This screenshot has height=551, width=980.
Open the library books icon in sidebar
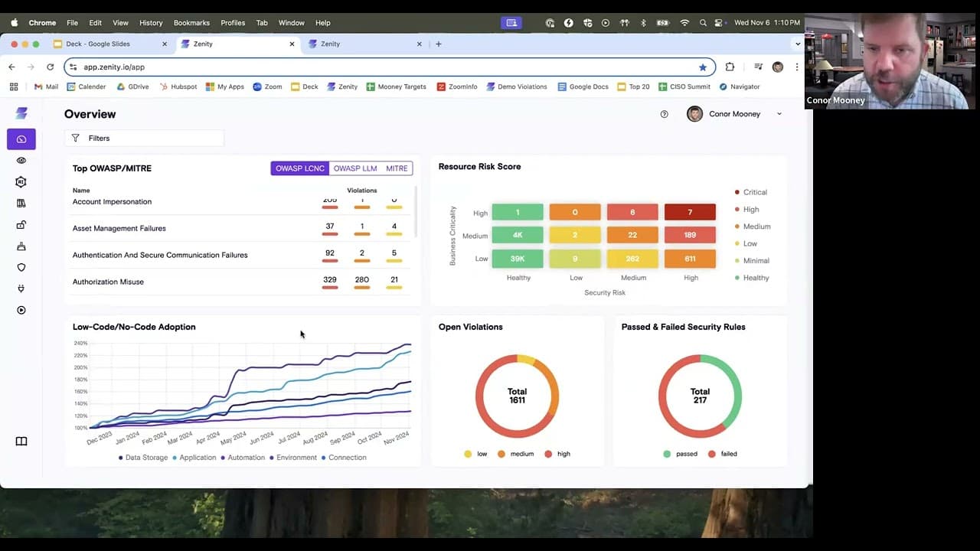coord(21,204)
